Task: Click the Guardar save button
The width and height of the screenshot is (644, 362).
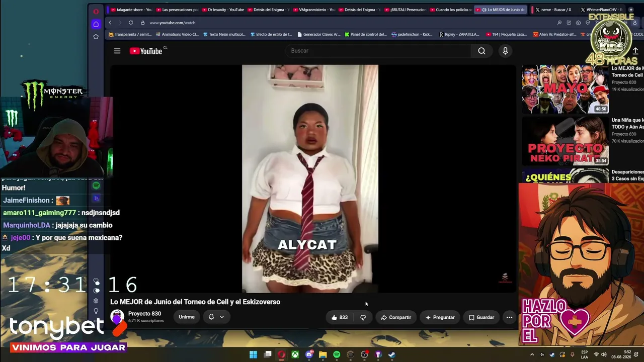Action: pyautogui.click(x=481, y=317)
